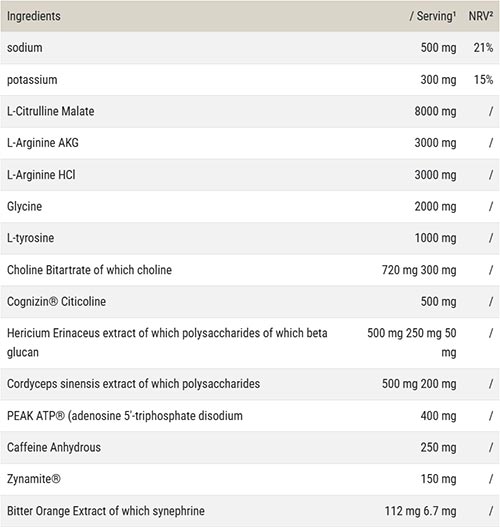Click the potassium ingredient name
The width and height of the screenshot is (500, 527).
[x=32, y=80]
